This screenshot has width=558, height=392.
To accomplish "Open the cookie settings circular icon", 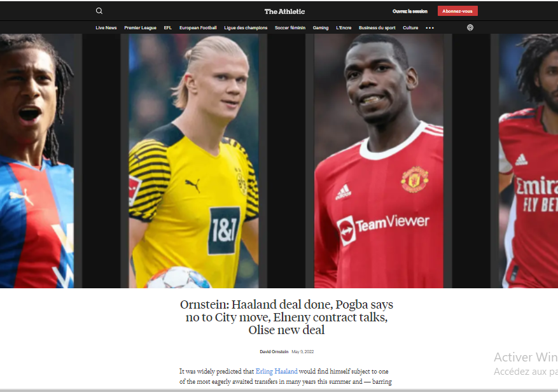I will (470, 28).
